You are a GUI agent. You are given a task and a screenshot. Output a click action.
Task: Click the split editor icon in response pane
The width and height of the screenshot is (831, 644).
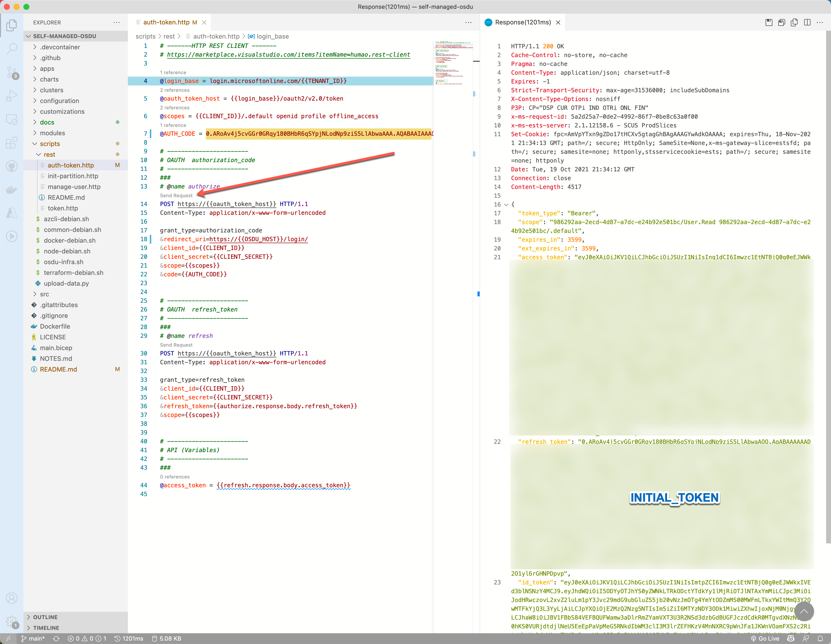pos(807,22)
